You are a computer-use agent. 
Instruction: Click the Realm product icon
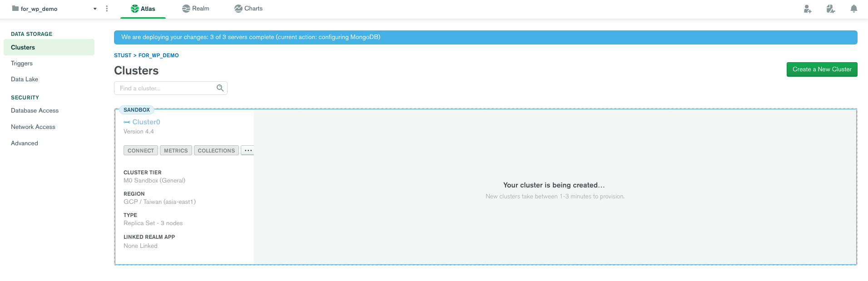[186, 9]
